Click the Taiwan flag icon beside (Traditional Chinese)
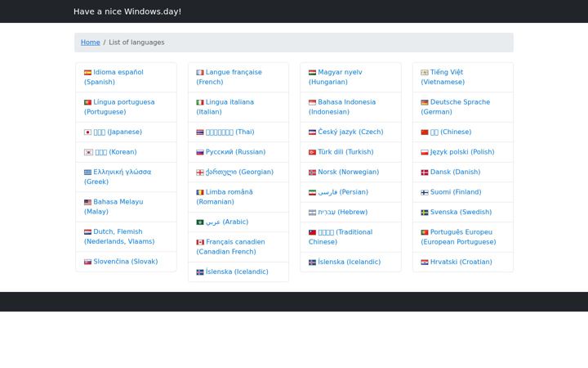588x368 pixels. tap(312, 232)
